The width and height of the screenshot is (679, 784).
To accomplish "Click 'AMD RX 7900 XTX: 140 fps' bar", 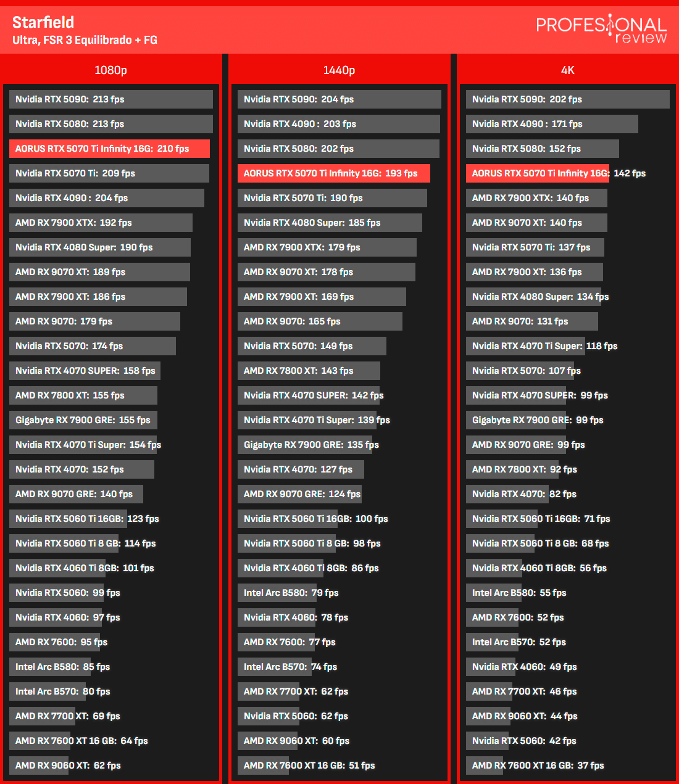I will tap(536, 198).
